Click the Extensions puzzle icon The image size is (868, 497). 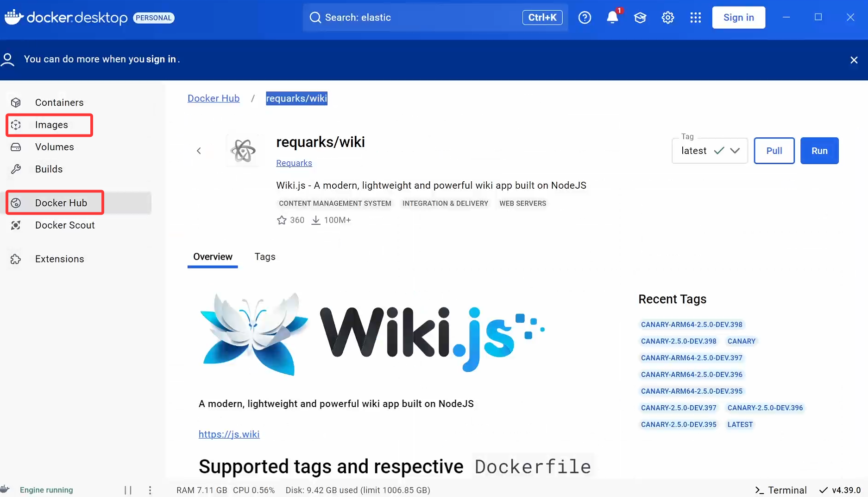click(16, 259)
